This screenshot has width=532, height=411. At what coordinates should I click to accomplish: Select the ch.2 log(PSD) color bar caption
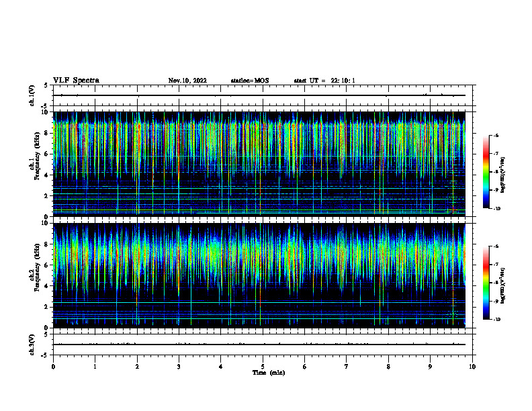click(x=503, y=285)
